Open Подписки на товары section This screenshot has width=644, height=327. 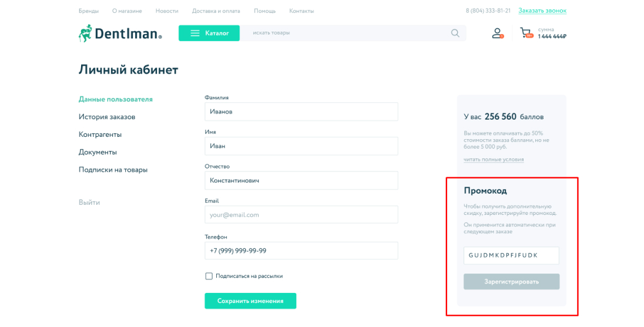point(113,170)
